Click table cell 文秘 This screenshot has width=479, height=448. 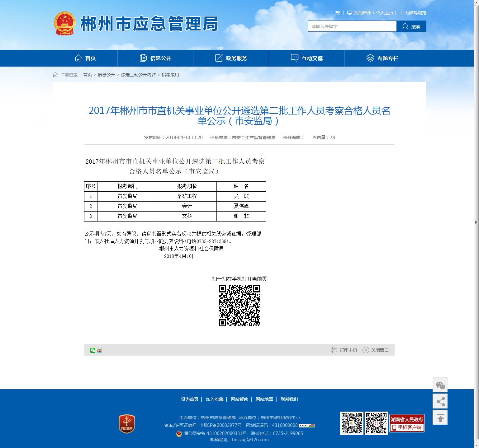pos(187,216)
